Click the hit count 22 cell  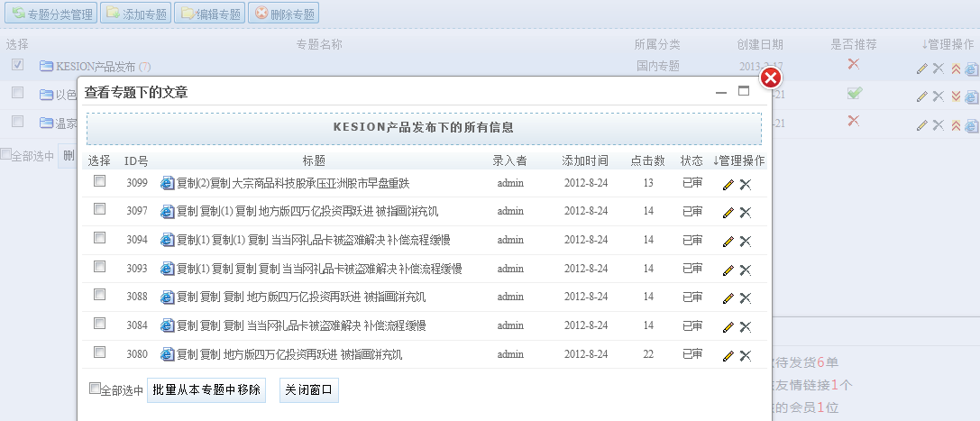pyautogui.click(x=648, y=354)
